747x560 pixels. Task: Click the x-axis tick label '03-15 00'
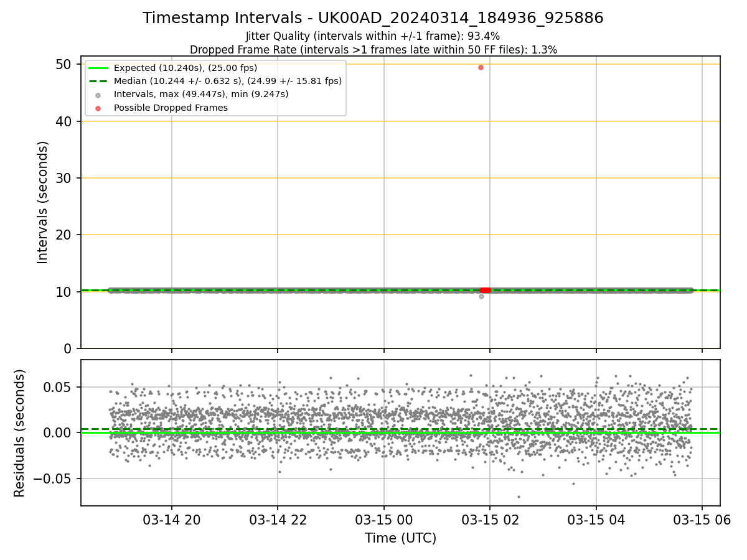click(383, 520)
